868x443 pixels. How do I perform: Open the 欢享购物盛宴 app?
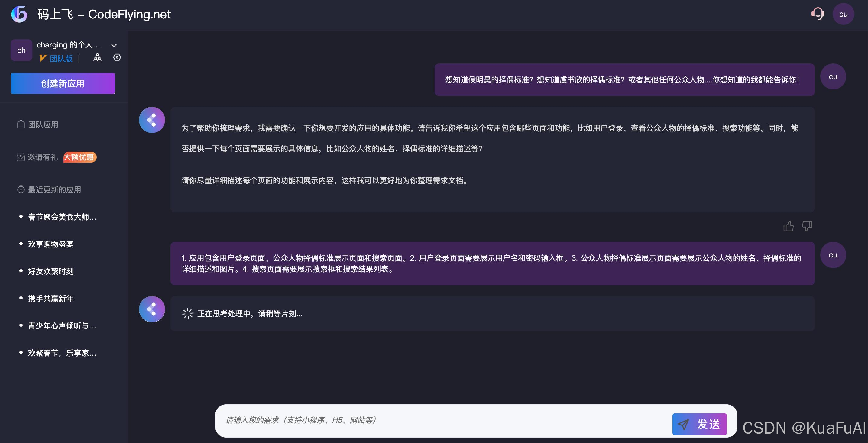50,244
